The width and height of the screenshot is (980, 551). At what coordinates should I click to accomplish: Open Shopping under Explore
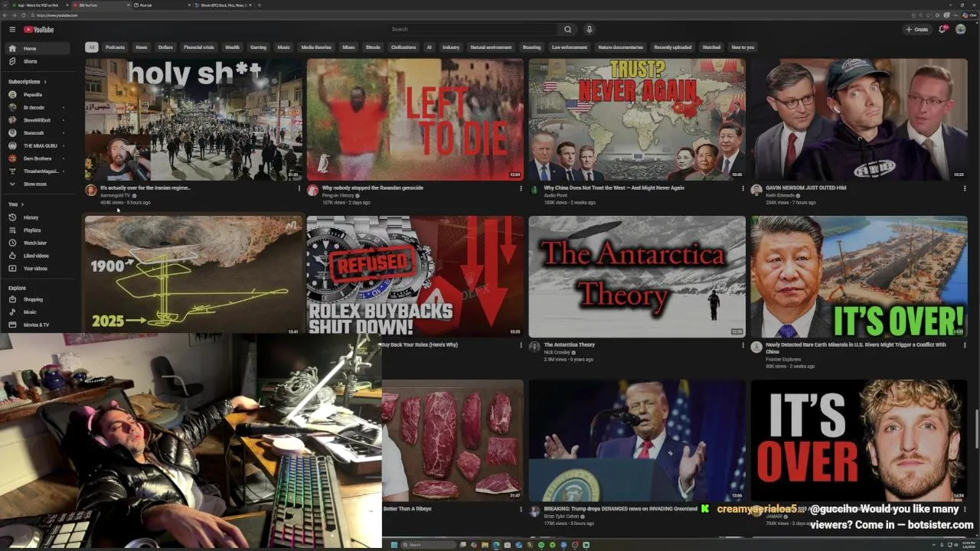pyautogui.click(x=38, y=299)
